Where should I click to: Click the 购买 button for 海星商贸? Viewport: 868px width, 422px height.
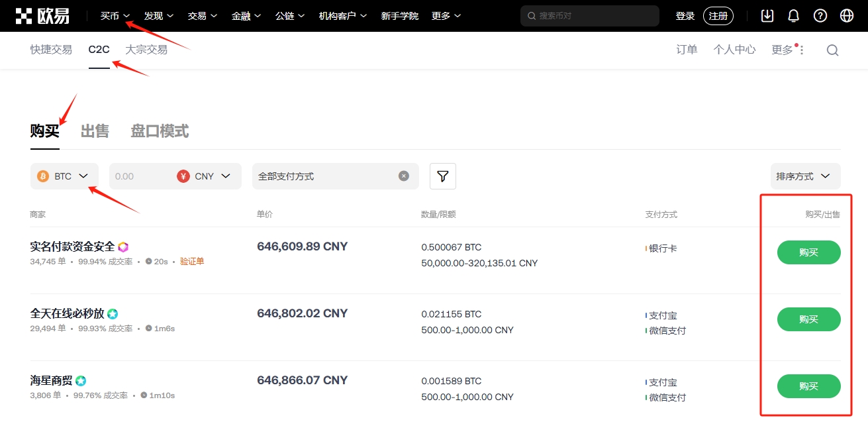coord(808,386)
